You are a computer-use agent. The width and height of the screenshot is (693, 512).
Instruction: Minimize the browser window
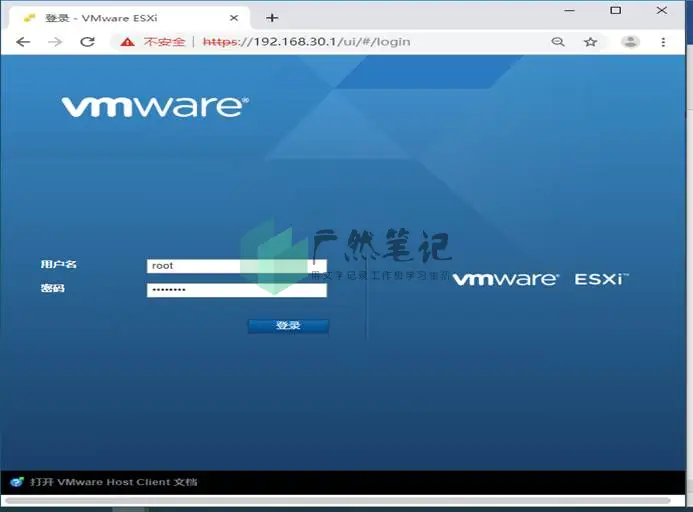tap(570, 10)
